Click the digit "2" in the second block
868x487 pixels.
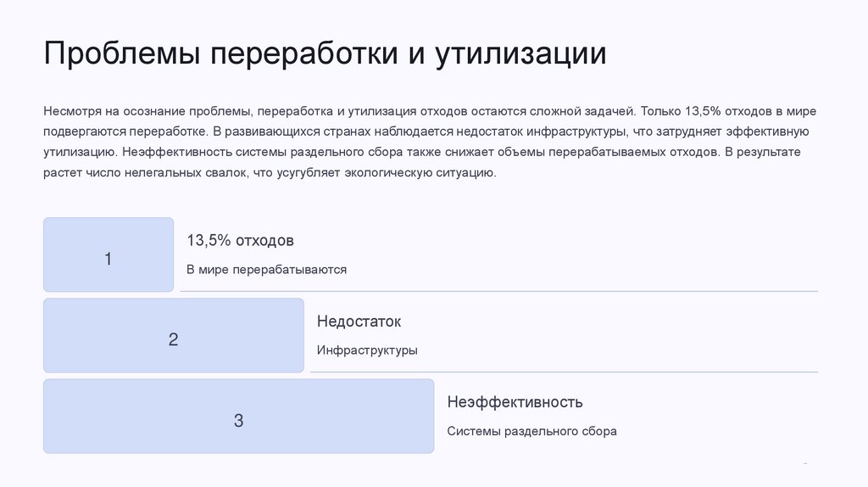pos(173,339)
